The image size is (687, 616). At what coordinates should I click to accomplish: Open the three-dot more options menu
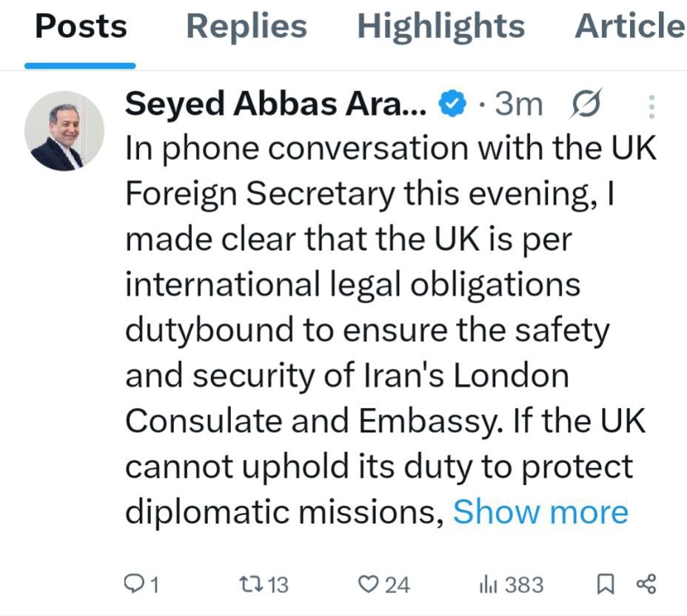click(651, 107)
